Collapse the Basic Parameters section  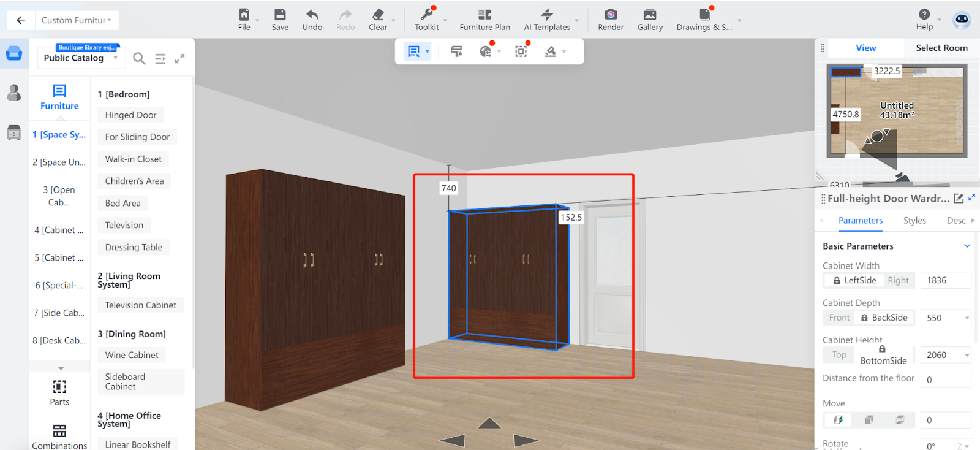pyautogui.click(x=967, y=246)
